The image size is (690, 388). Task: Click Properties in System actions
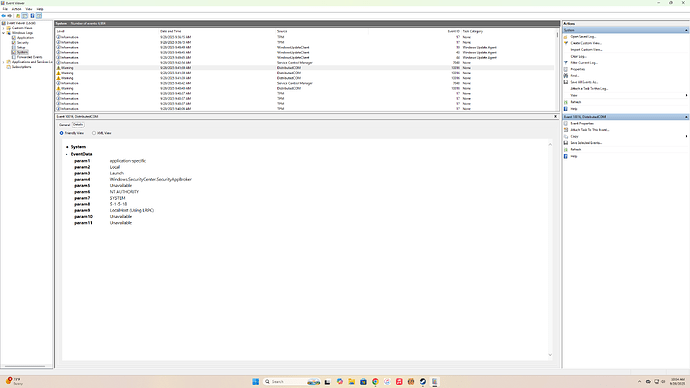click(578, 69)
